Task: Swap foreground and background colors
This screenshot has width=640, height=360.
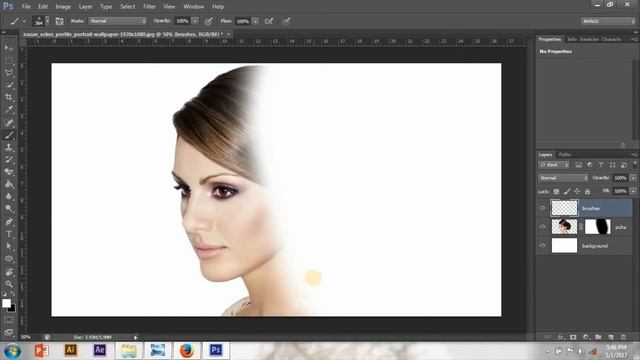Action: 13,294
